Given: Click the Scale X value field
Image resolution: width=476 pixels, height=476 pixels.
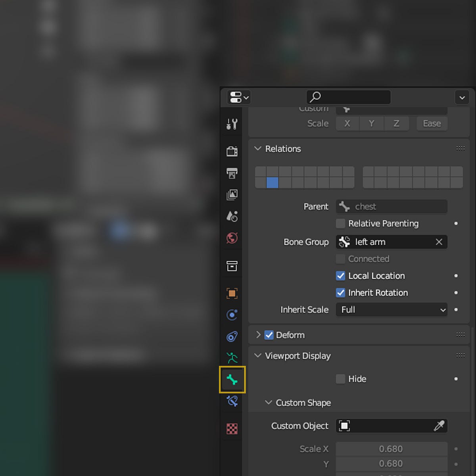Looking at the screenshot, I should coord(392,449).
